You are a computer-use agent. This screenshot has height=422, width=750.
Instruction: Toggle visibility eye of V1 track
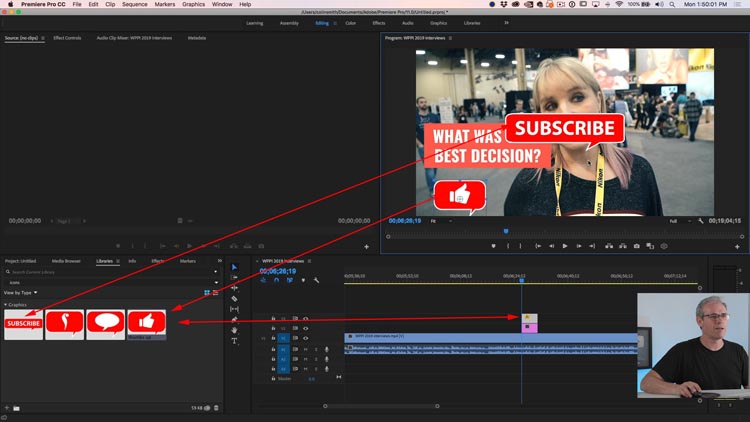click(306, 338)
